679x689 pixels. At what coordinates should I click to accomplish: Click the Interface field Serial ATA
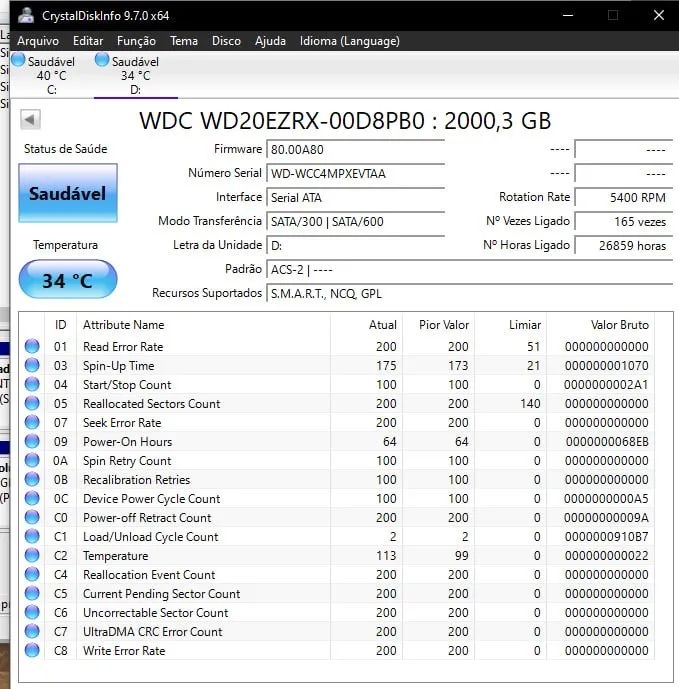tap(356, 197)
